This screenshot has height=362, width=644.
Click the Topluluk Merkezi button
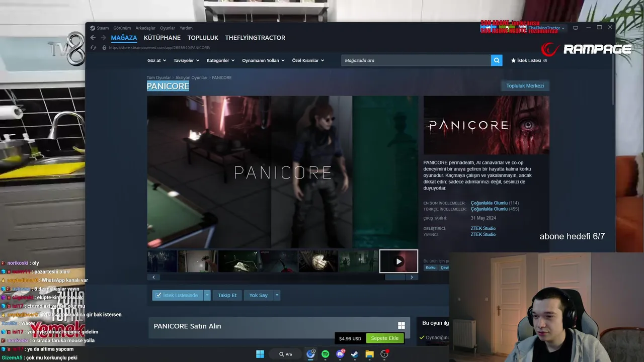(525, 85)
